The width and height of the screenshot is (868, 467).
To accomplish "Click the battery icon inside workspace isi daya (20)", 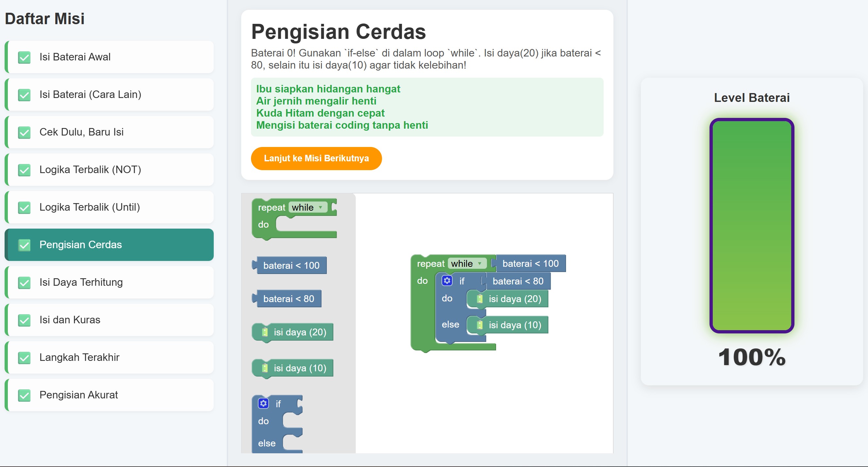I will click(480, 298).
